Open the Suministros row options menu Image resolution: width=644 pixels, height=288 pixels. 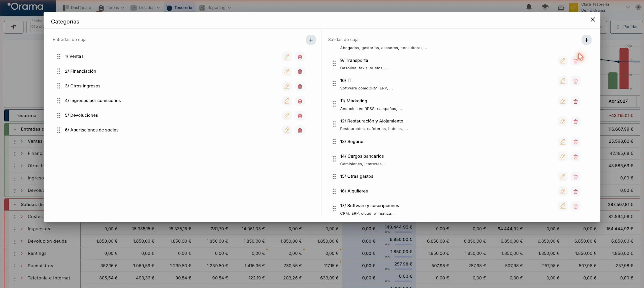coord(15,266)
